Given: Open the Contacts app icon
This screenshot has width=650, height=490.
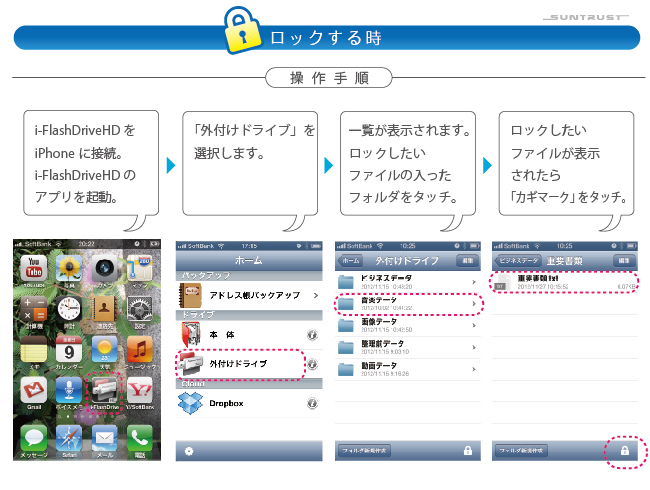Looking at the screenshot, I should click(104, 309).
